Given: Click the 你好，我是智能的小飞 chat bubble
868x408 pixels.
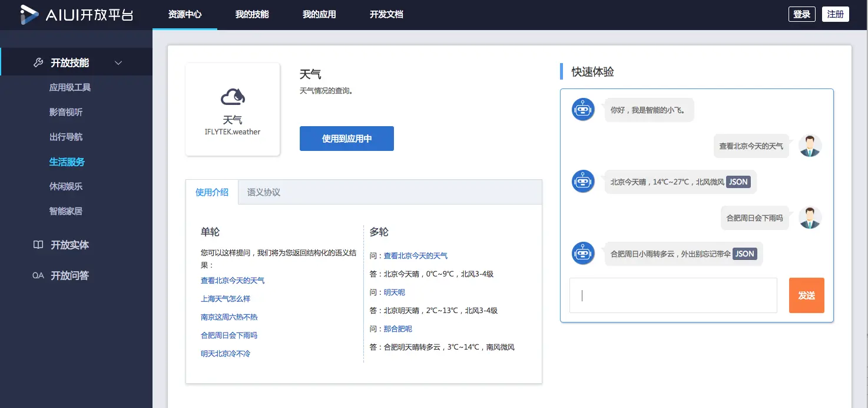Looking at the screenshot, I should point(650,110).
